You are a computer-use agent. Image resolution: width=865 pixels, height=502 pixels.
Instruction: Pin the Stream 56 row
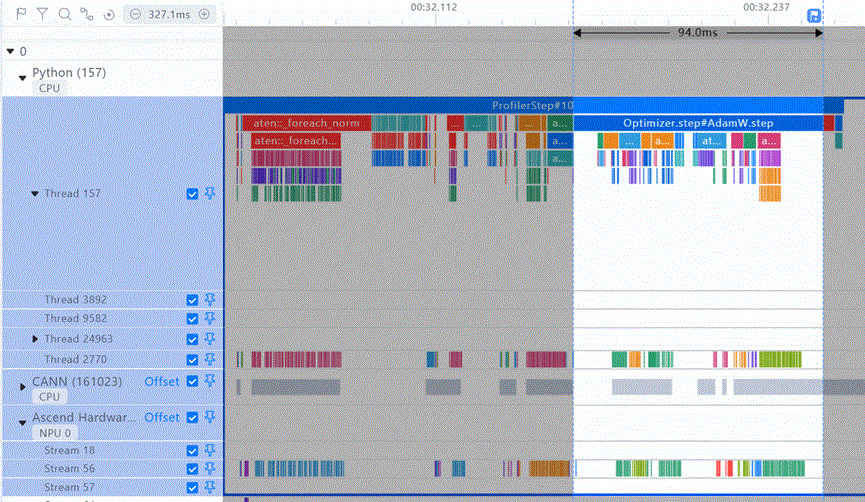210,468
